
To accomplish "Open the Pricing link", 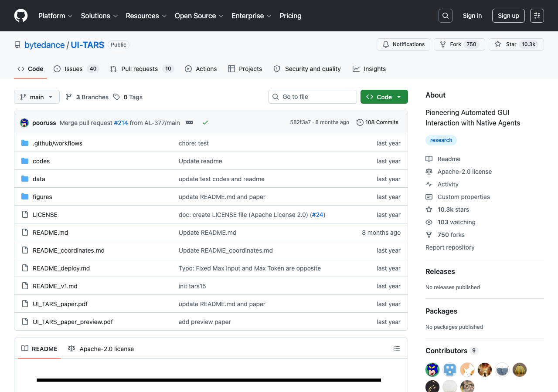I will pos(290,16).
